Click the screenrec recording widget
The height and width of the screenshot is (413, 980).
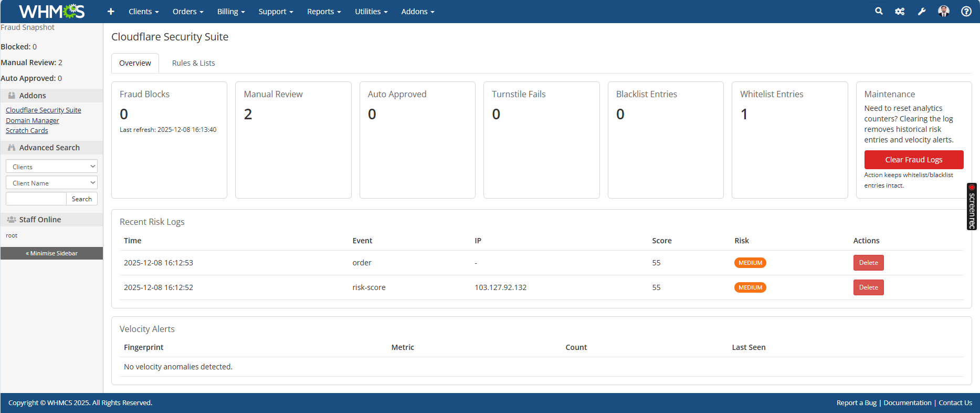pyautogui.click(x=972, y=206)
